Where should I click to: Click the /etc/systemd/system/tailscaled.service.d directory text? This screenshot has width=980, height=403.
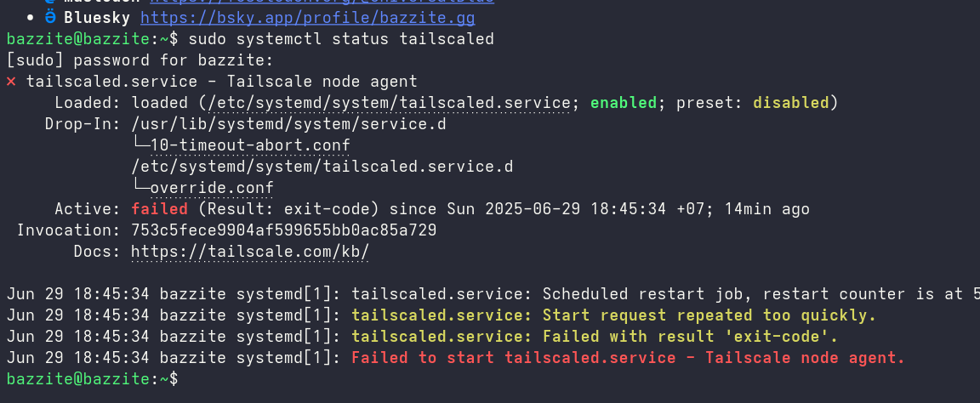(322, 167)
